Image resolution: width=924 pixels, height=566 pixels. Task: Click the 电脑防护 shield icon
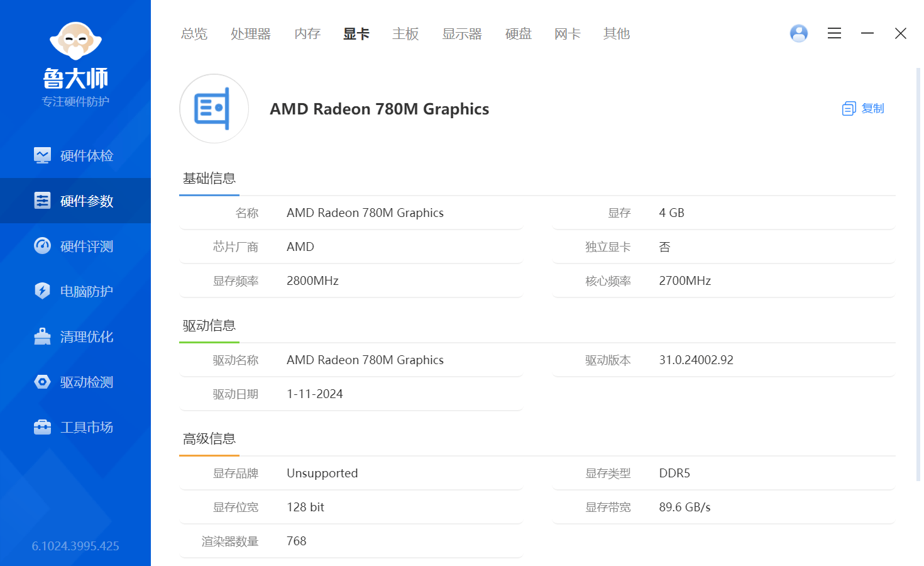[42, 291]
